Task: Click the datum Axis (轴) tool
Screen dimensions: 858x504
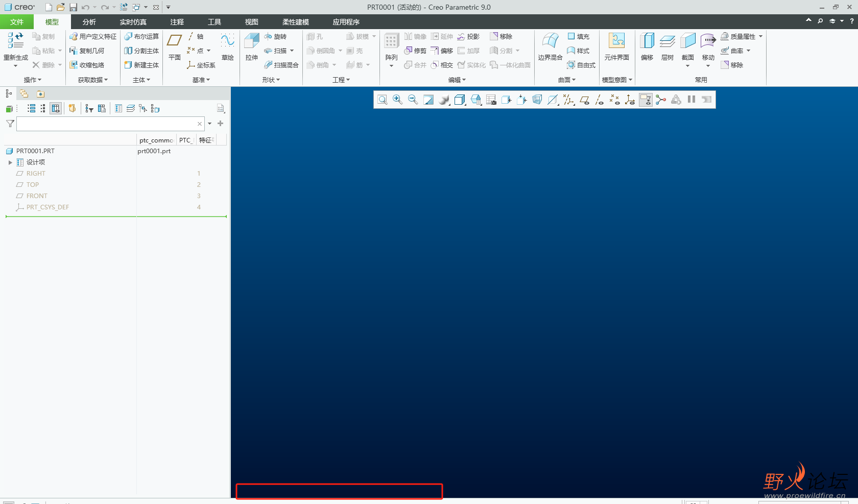Action: tap(196, 37)
